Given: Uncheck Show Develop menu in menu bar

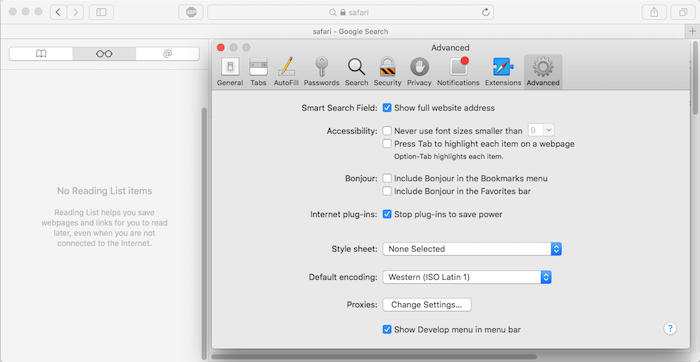Looking at the screenshot, I should [387, 329].
